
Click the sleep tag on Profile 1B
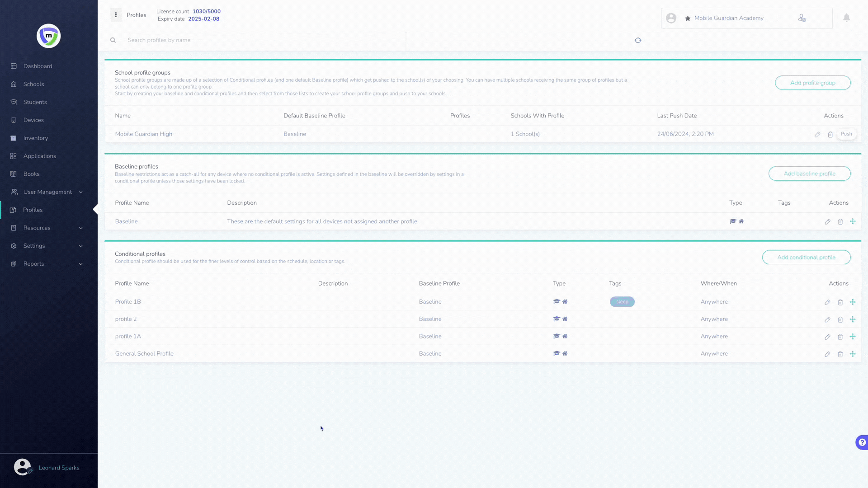pos(622,302)
